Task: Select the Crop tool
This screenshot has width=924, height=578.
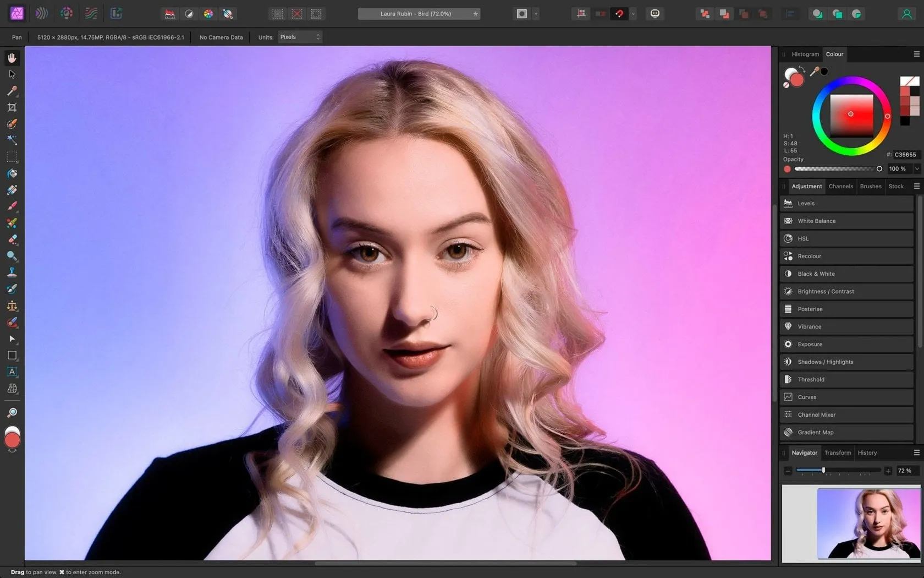Action: [x=12, y=107]
